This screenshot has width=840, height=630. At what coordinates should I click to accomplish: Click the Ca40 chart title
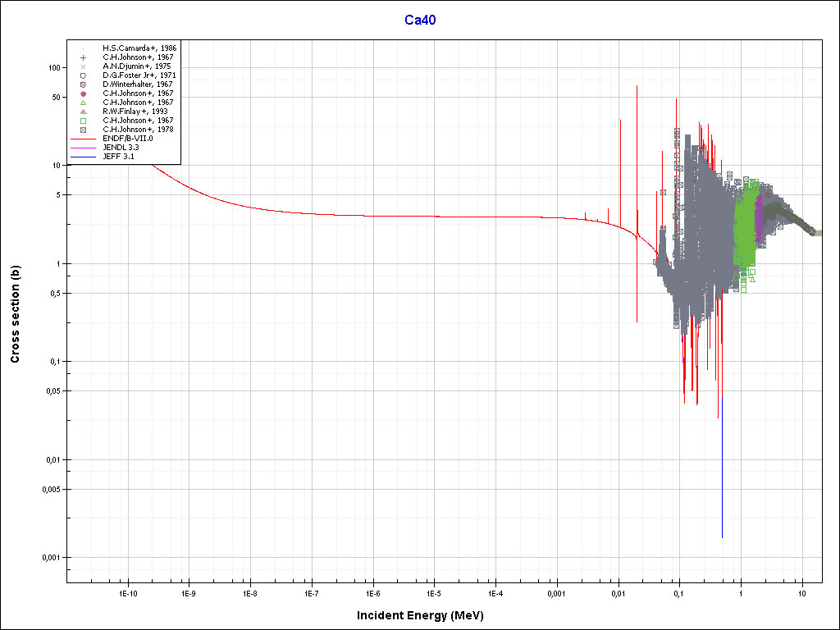pyautogui.click(x=420, y=20)
